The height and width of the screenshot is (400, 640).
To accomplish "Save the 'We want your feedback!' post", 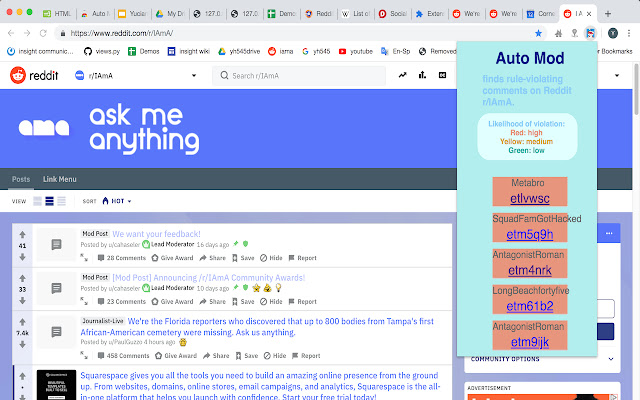I will (x=243, y=258).
